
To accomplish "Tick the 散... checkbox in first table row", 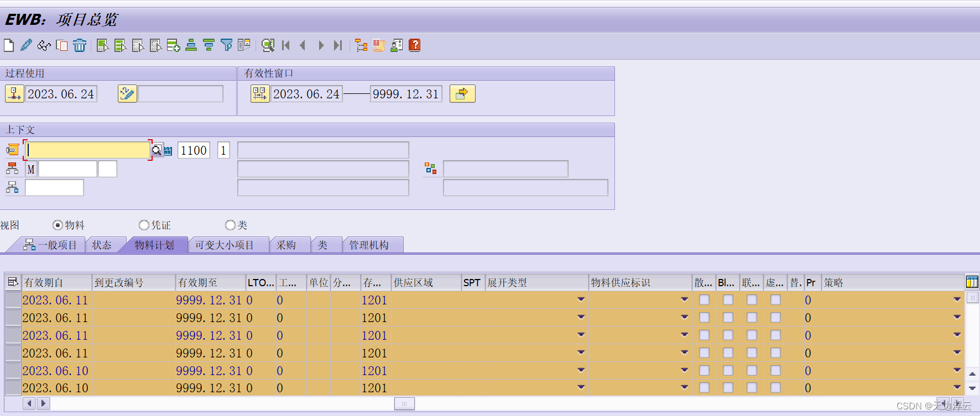I will pos(704,300).
